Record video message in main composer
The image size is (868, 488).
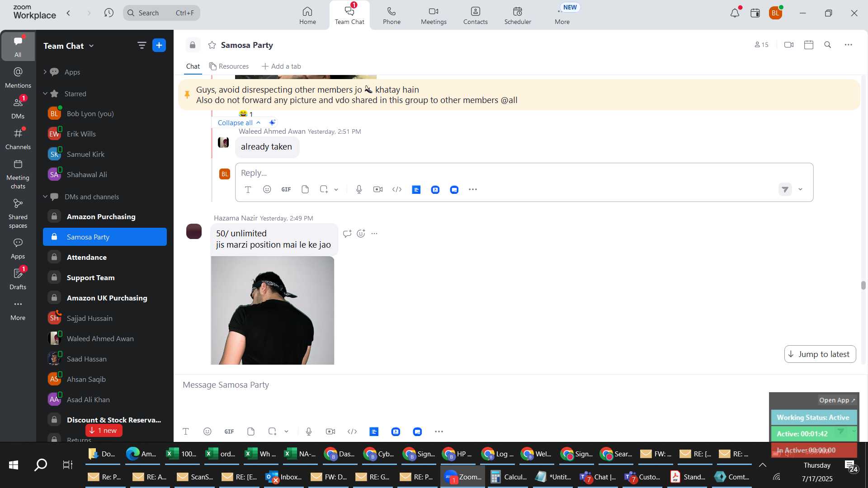pos(330,432)
